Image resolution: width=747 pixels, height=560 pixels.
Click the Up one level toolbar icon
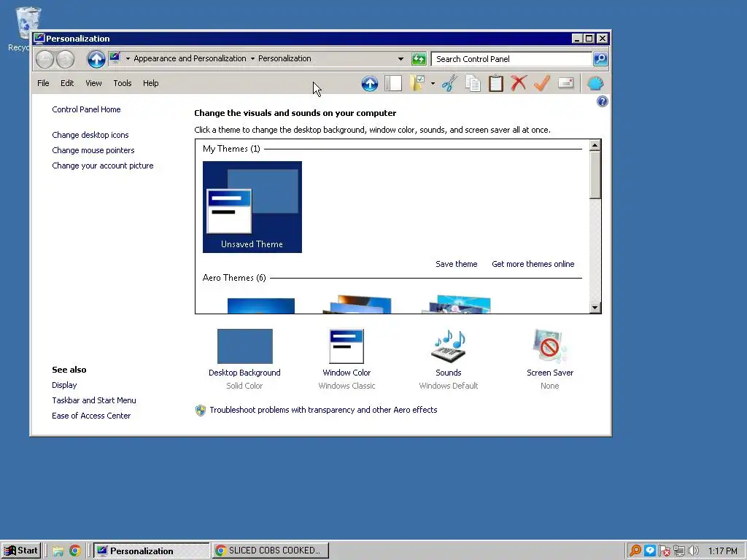click(x=370, y=83)
